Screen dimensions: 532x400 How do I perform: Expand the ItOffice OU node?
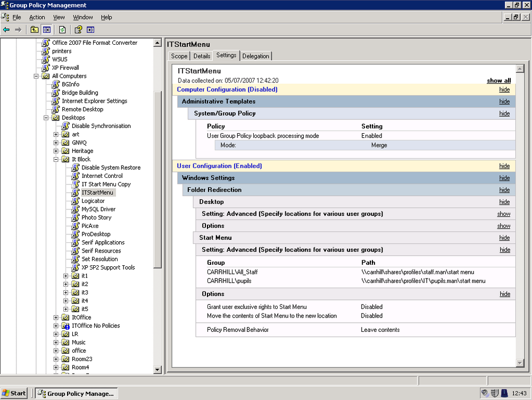coord(56,317)
